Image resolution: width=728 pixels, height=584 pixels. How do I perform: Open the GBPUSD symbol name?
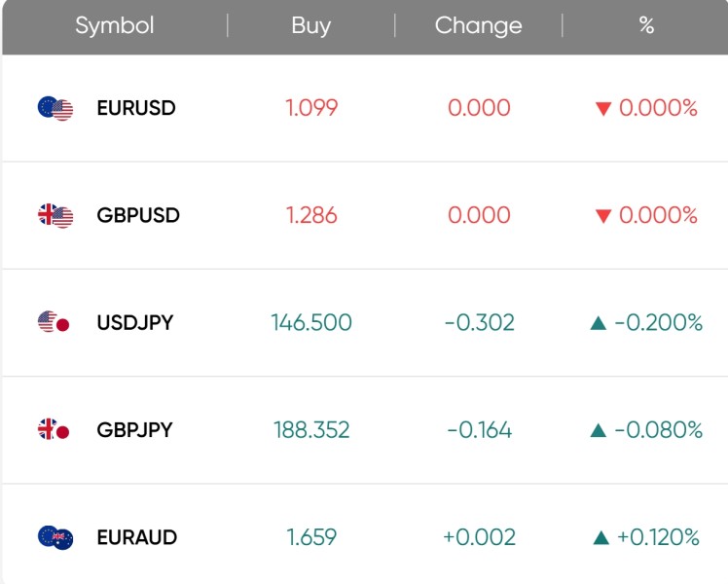[x=138, y=215]
